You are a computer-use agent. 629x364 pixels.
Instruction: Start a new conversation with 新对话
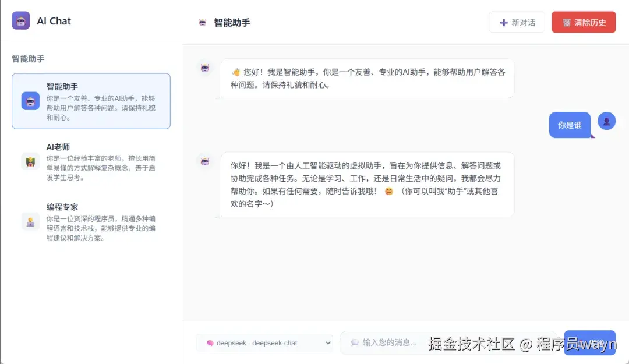pos(517,22)
